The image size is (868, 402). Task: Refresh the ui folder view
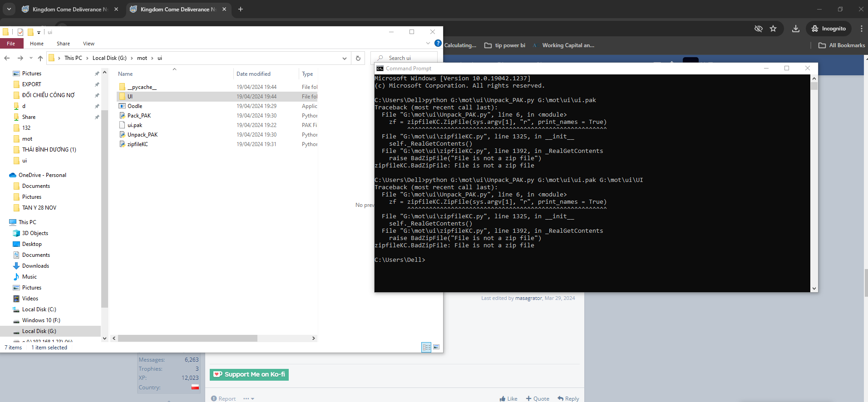(x=358, y=58)
